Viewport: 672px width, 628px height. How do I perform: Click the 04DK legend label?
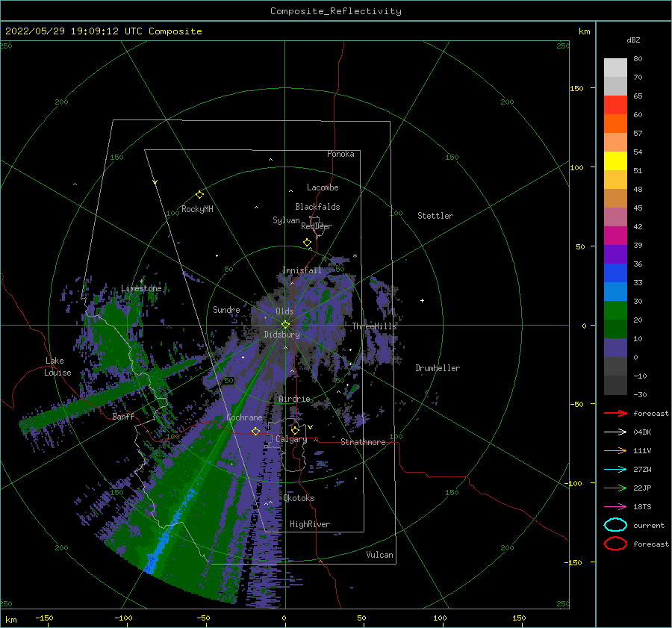pos(642,432)
